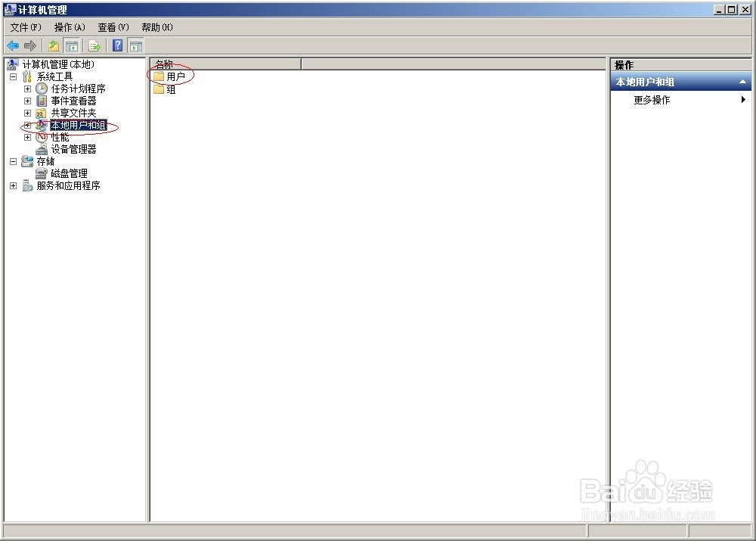756x541 pixels.
Task: Select the 存储 tree label
Action: 46,161
